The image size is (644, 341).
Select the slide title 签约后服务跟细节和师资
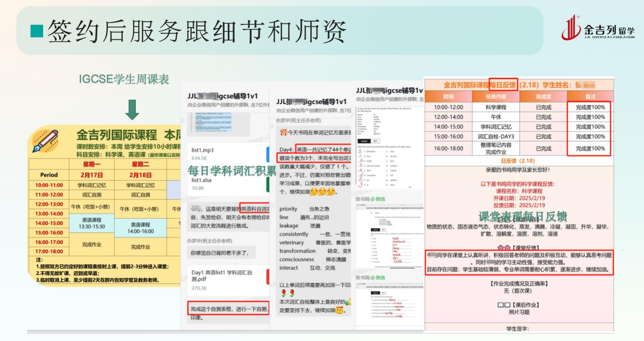pos(197,31)
